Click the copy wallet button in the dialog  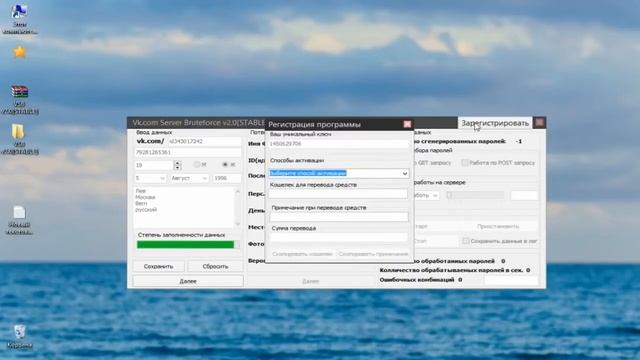[x=302, y=254]
